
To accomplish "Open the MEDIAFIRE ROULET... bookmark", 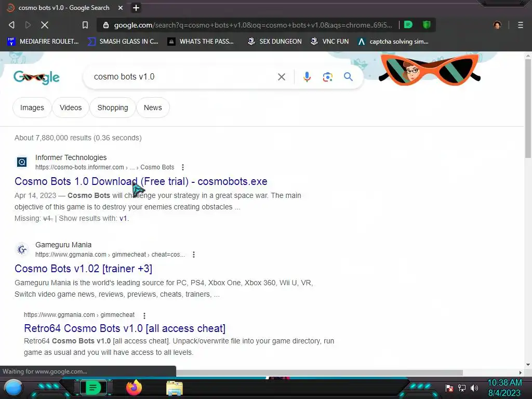I will pos(43,42).
